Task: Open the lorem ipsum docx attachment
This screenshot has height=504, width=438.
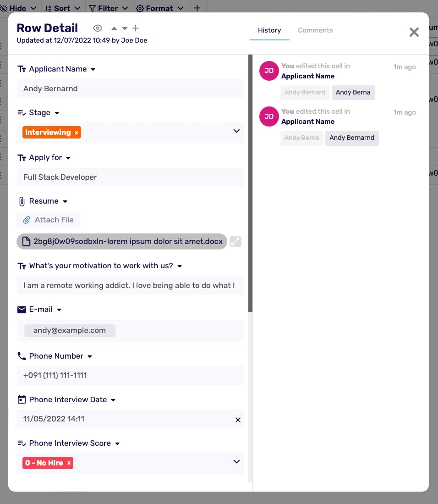Action: click(122, 241)
